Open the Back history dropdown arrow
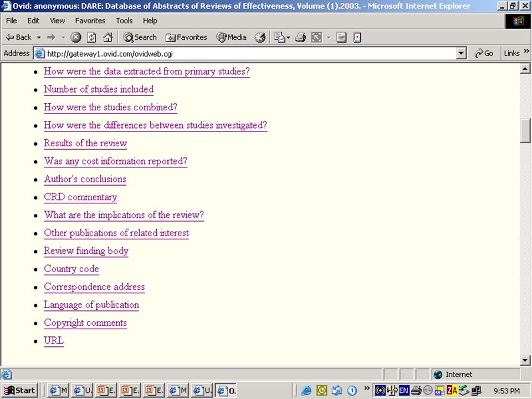This screenshot has width=532, height=399. pos(39,37)
